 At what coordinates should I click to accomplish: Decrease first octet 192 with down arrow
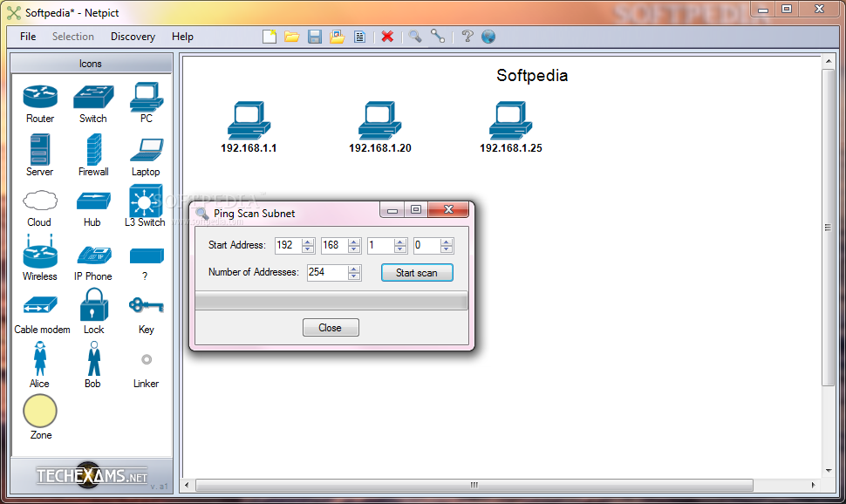click(308, 249)
